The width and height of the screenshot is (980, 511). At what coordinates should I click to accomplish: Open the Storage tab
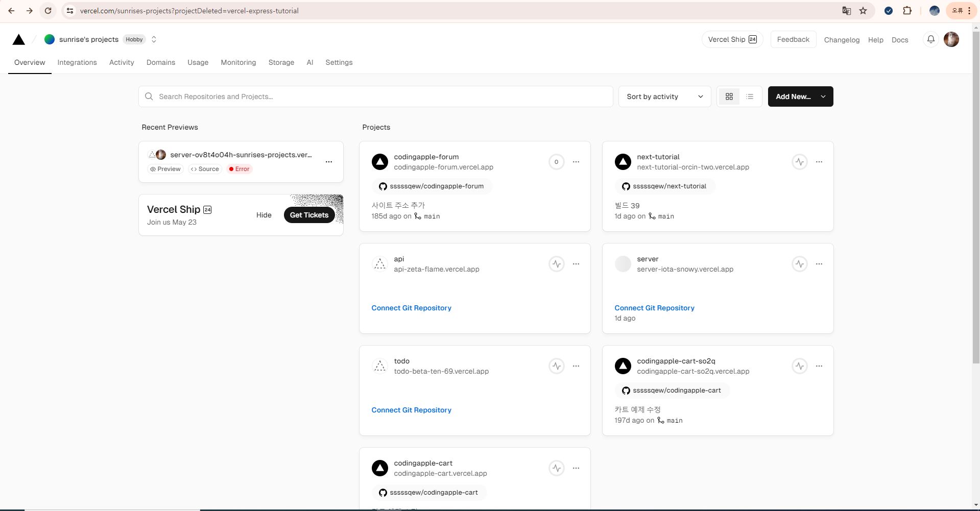click(281, 62)
